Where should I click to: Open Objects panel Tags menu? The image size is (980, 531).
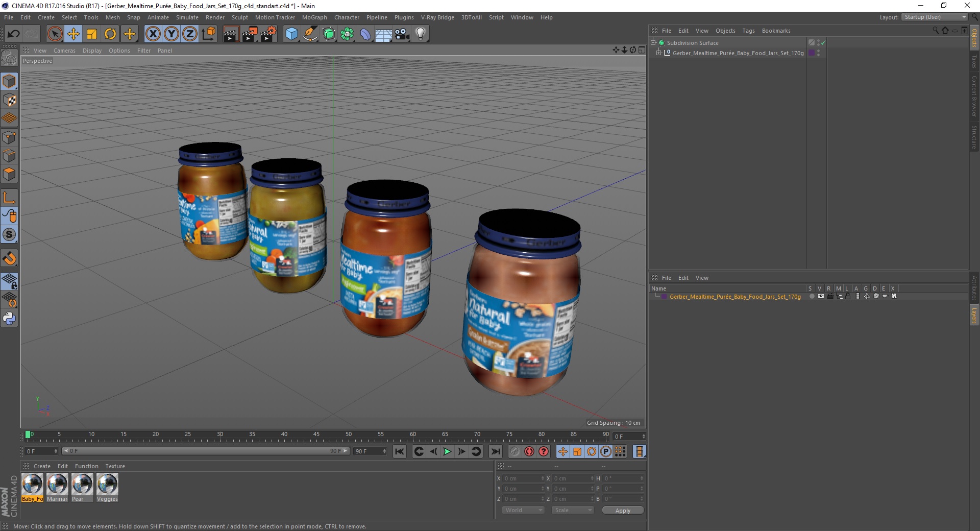[748, 31]
